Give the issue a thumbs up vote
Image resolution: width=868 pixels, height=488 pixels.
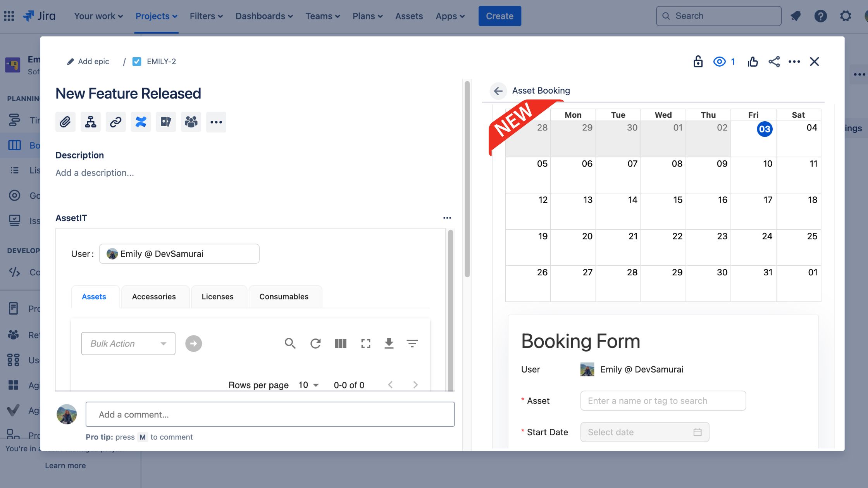pyautogui.click(x=753, y=61)
